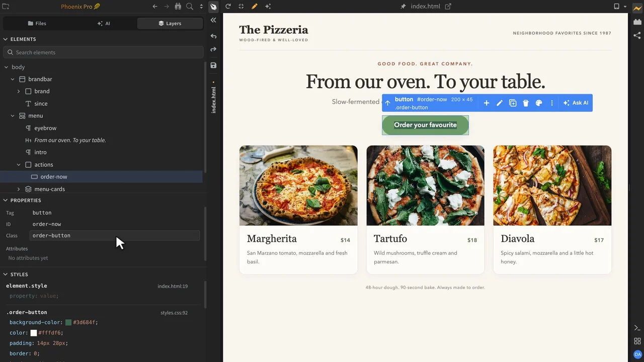The image size is (644, 362).
Task: Click the orange pencil edit mode icon
Action: (255, 7)
